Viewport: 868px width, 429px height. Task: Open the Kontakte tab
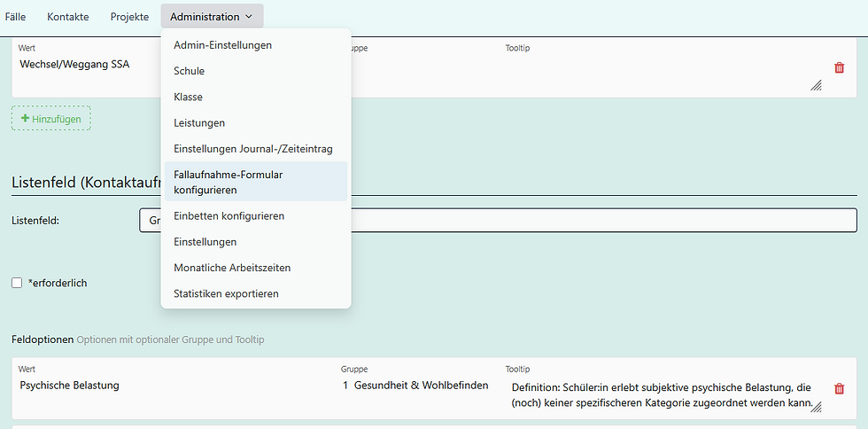coord(68,17)
